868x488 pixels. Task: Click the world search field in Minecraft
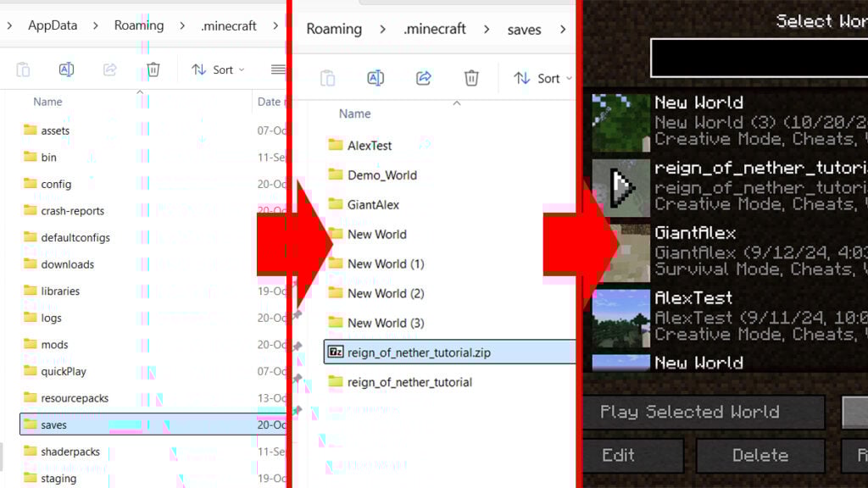tap(759, 55)
